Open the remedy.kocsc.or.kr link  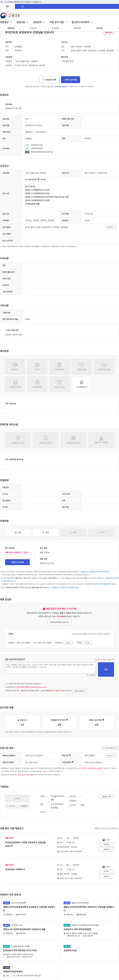31,687
